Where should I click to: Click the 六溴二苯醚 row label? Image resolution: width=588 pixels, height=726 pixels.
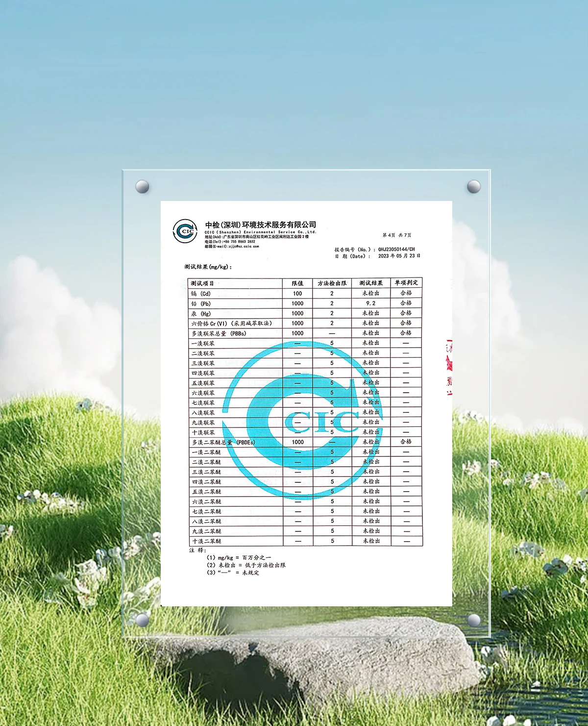(206, 501)
